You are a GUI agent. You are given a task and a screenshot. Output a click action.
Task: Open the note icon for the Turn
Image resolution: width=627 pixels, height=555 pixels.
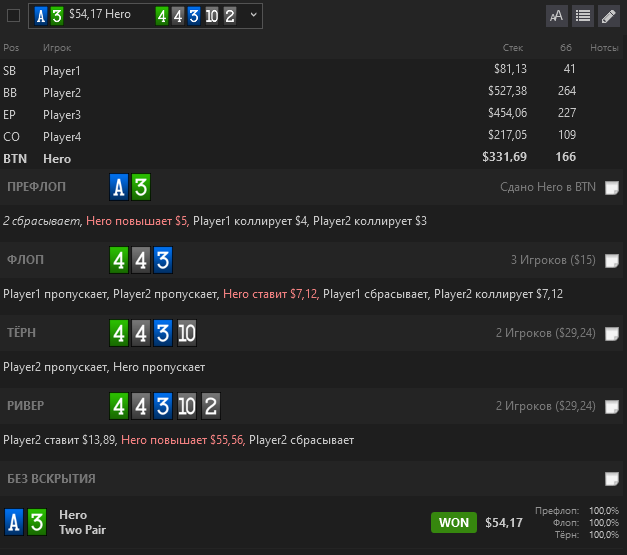[x=612, y=333]
